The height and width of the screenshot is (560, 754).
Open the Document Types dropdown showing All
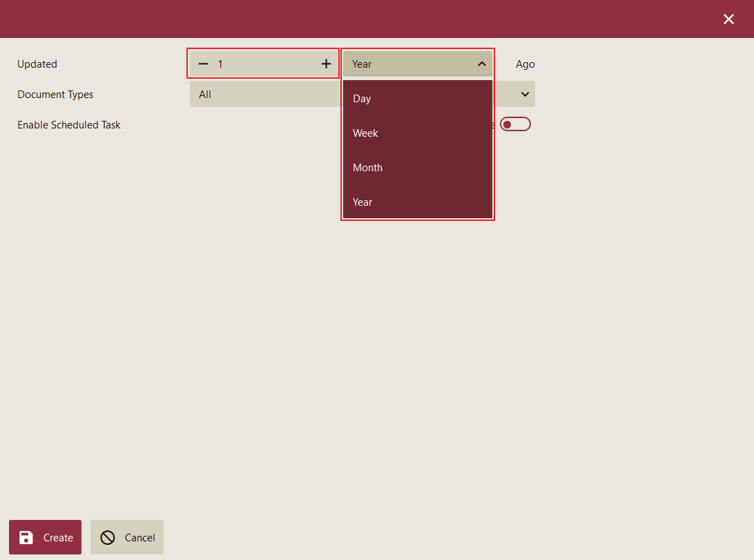(266, 95)
